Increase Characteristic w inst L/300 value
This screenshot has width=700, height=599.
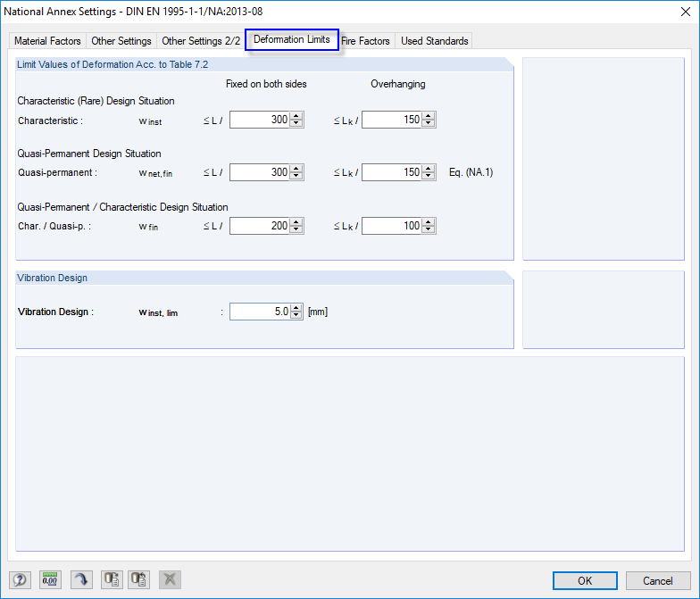coord(296,116)
